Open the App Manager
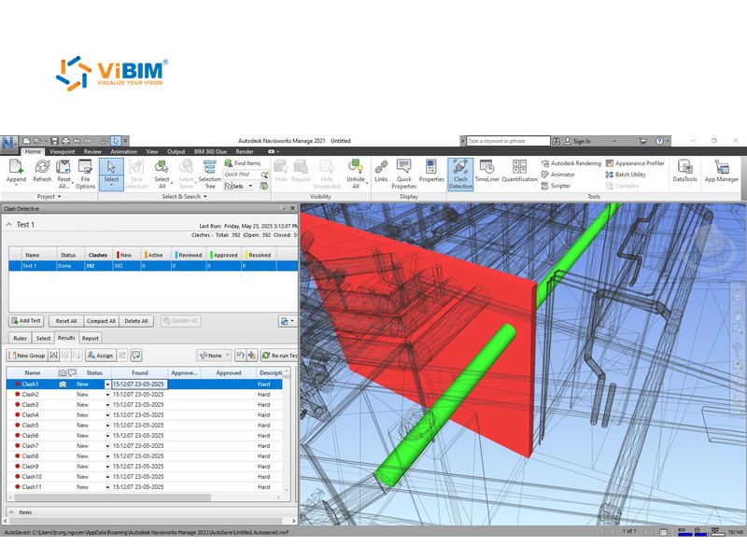The width and height of the screenshot is (747, 560). 721,172
